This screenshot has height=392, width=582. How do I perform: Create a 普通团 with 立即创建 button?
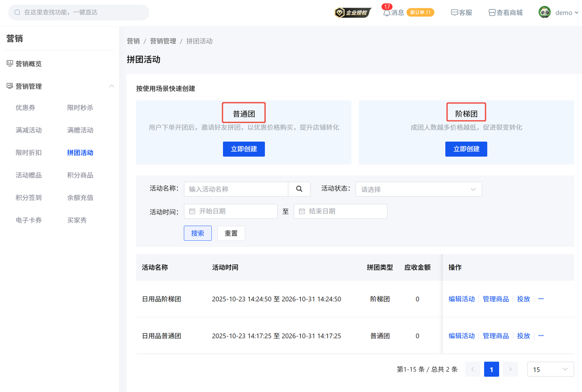point(244,149)
